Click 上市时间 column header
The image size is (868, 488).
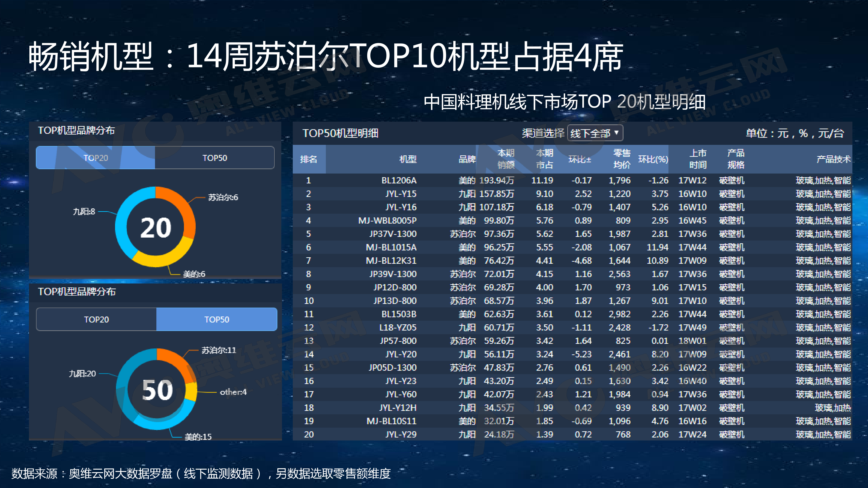(698, 159)
